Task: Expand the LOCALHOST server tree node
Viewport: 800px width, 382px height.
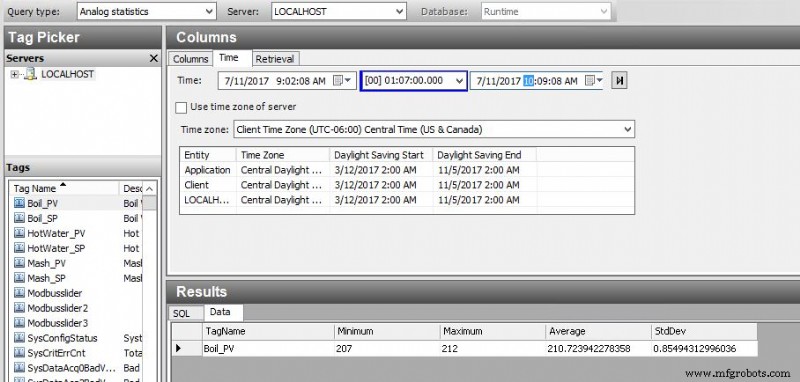Action: point(14,74)
